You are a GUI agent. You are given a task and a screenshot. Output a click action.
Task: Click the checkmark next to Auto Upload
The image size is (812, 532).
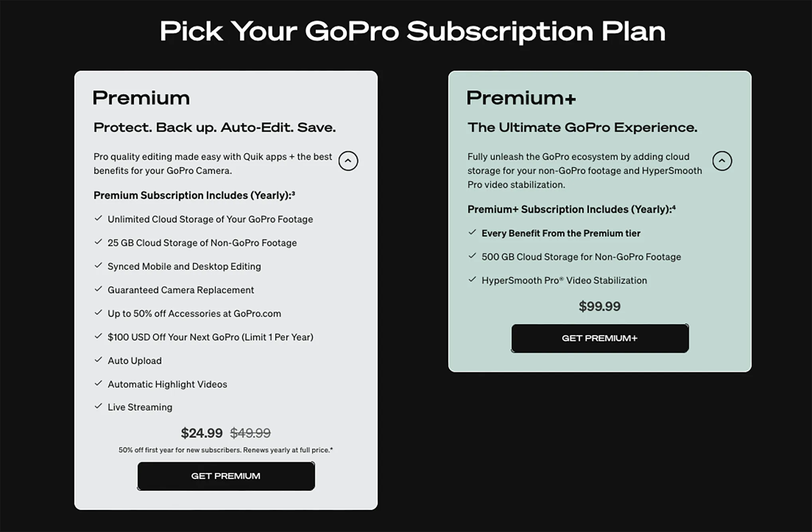click(98, 360)
